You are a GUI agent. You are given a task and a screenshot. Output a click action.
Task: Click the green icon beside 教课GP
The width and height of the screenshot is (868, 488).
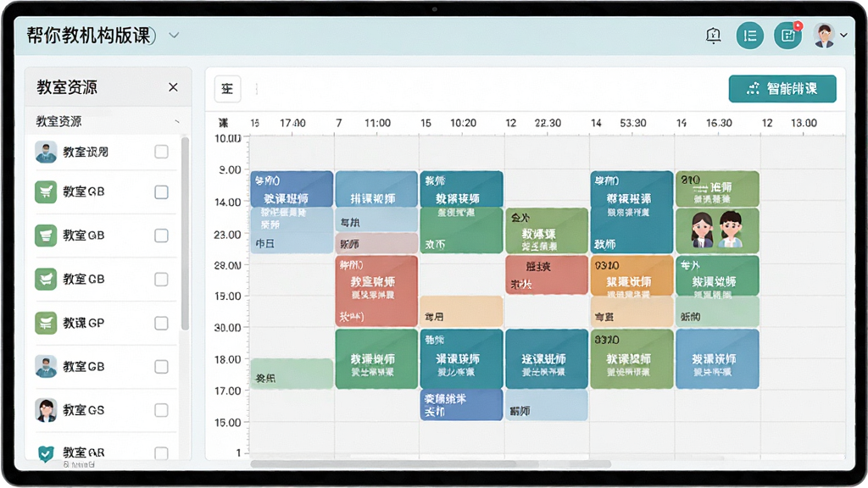pyautogui.click(x=46, y=323)
